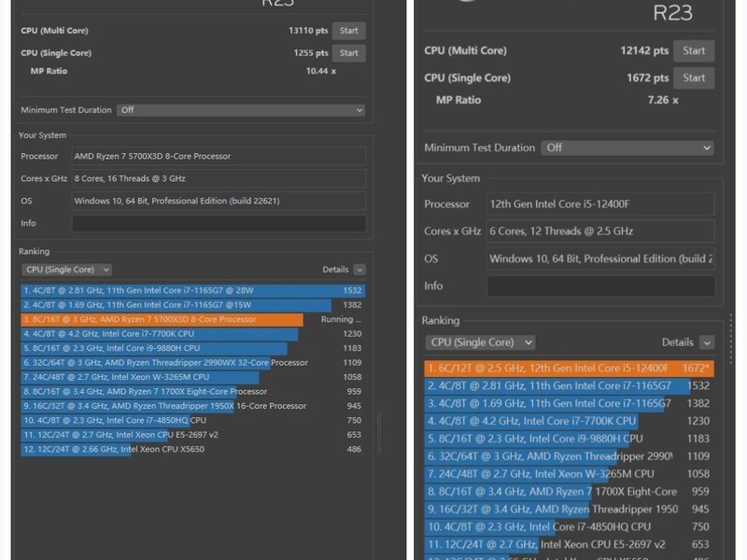Start Multi Core test in left window

click(x=348, y=31)
